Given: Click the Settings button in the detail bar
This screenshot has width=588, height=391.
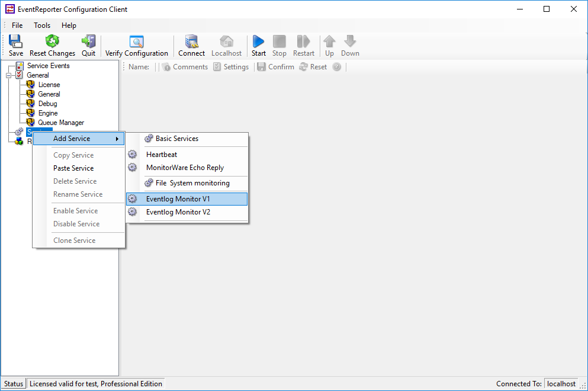Looking at the screenshot, I should click(231, 67).
